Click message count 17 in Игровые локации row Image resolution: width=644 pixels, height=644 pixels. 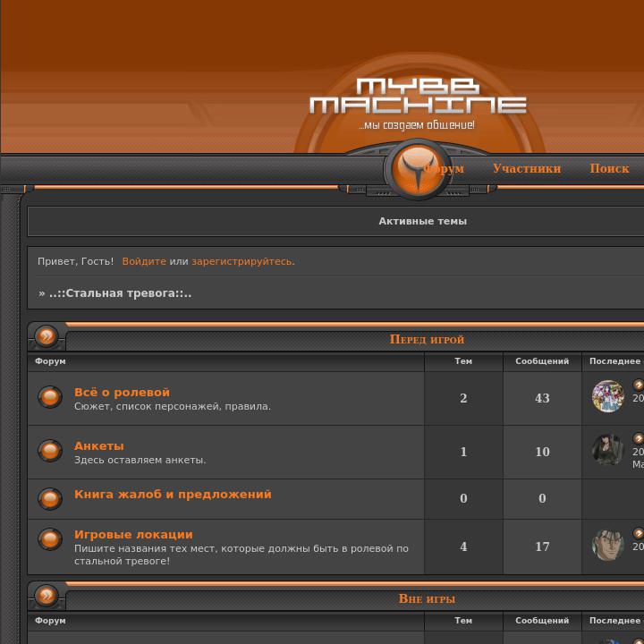[x=542, y=547]
